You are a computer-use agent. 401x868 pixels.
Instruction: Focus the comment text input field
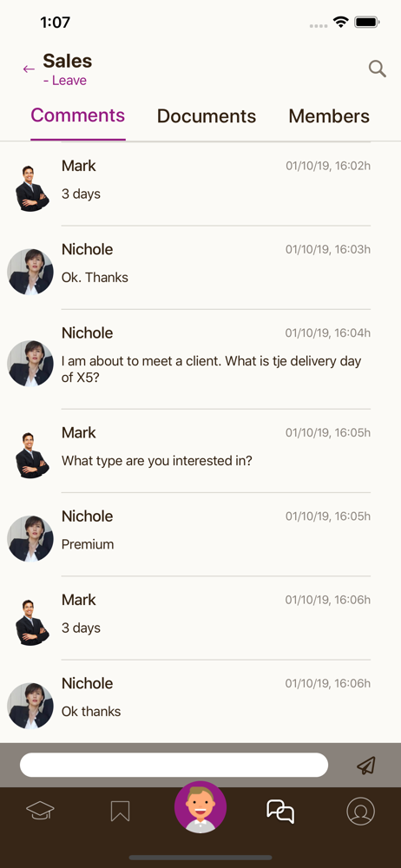coord(174,765)
